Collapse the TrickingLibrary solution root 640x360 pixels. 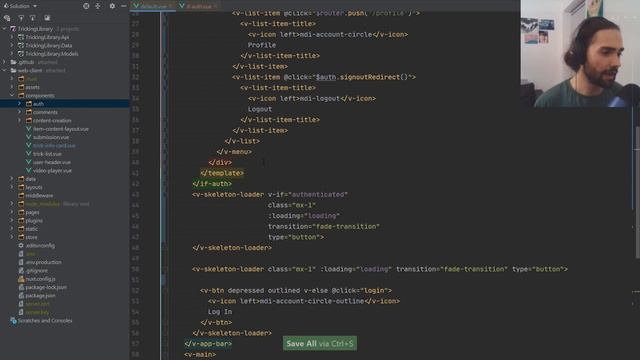pyautogui.click(x=4, y=29)
